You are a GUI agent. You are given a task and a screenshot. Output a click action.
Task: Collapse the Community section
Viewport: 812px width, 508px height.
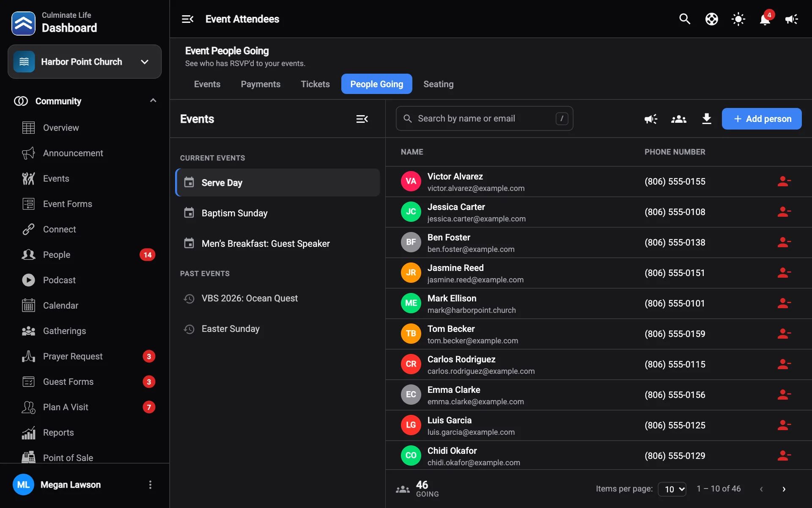(85, 101)
